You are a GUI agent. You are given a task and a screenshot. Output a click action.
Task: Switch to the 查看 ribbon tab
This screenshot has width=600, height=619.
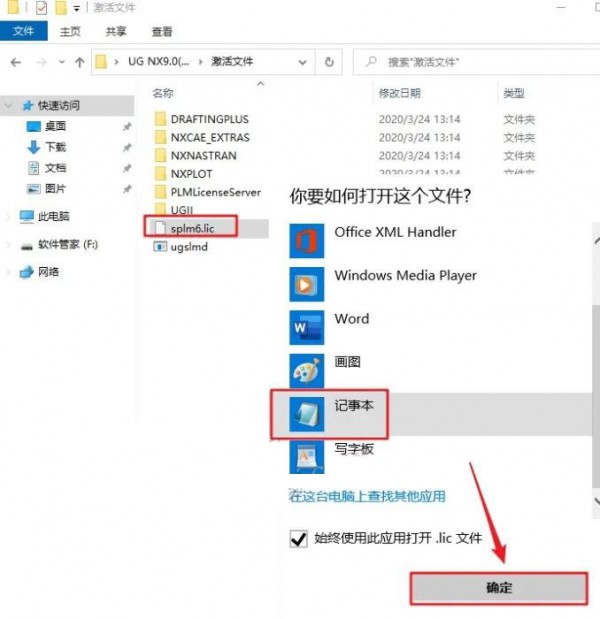point(162,32)
